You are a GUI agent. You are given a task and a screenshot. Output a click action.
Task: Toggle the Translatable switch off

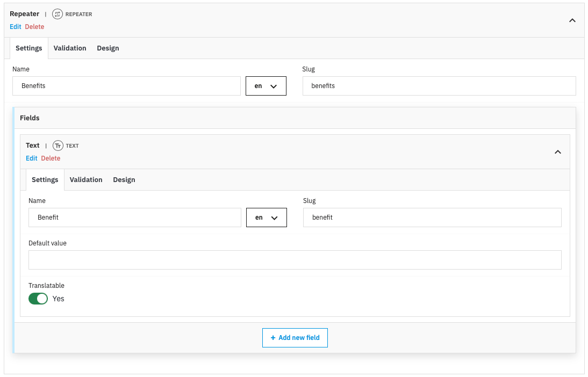pyautogui.click(x=38, y=299)
